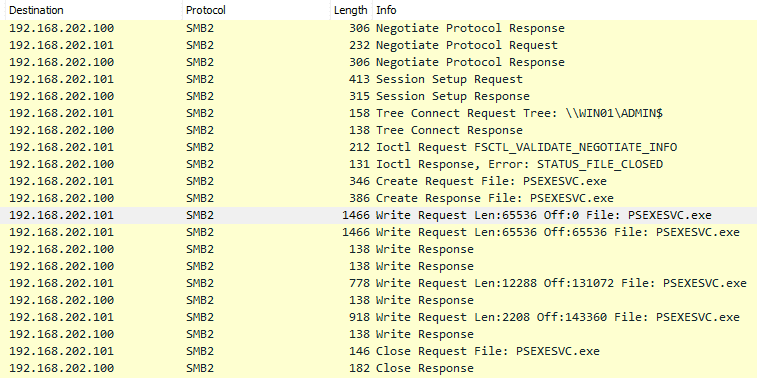Sort by the Destination column header

[x=91, y=10]
